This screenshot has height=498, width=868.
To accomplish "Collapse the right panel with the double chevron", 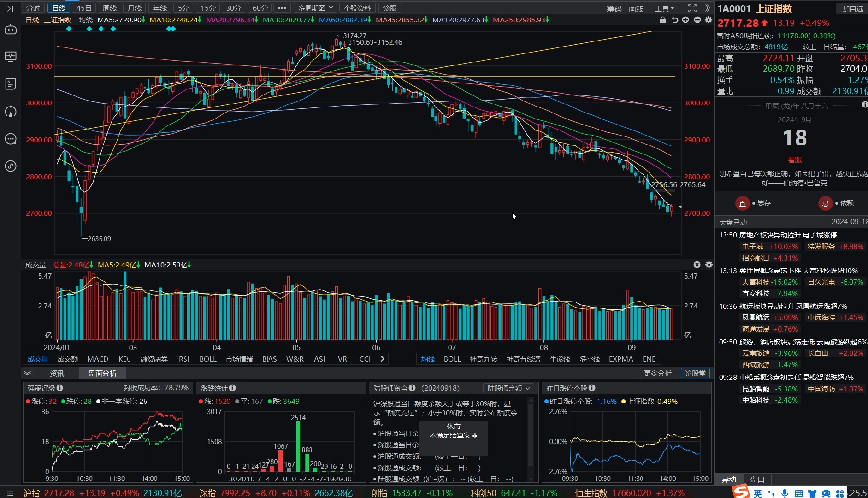I will [708, 8].
